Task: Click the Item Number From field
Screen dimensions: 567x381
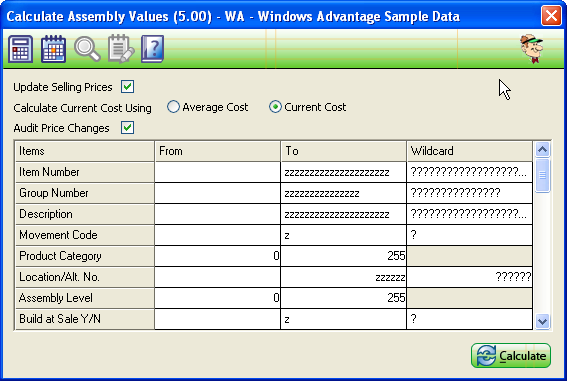Action: pos(217,172)
